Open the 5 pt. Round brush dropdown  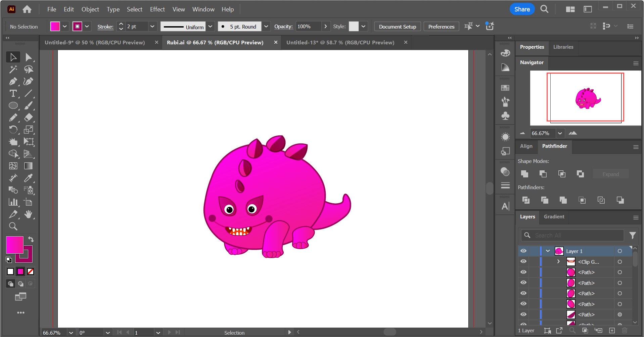(266, 26)
